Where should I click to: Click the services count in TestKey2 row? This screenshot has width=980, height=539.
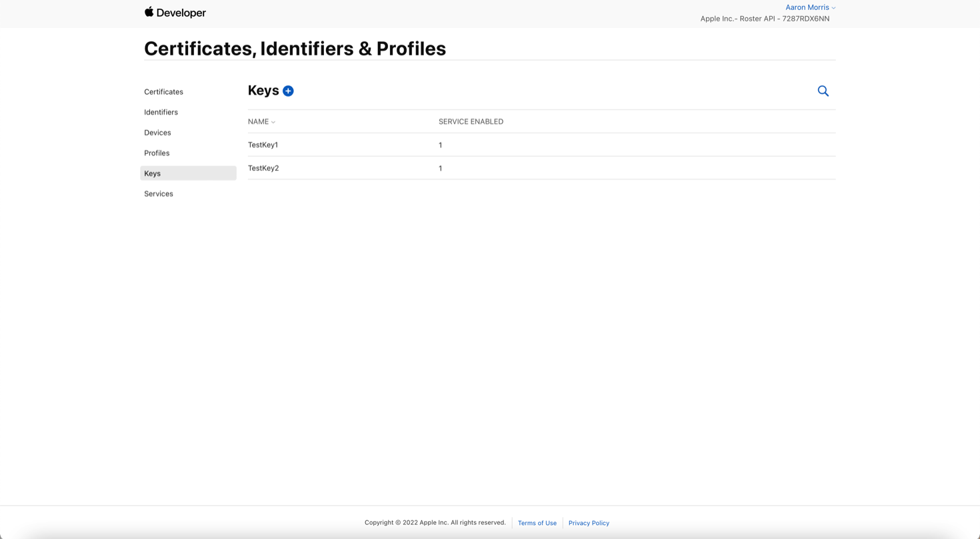click(440, 168)
